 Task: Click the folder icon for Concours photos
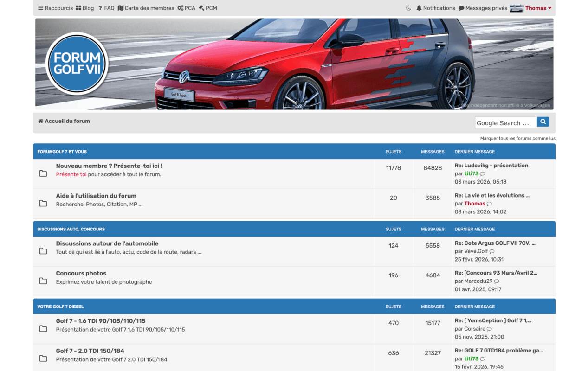point(43,281)
